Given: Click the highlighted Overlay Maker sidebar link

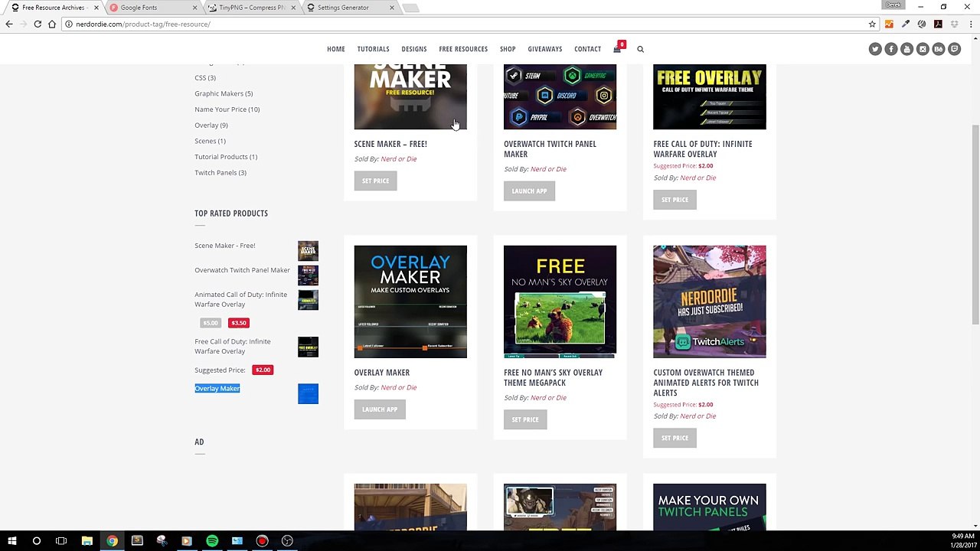Looking at the screenshot, I should [x=217, y=389].
